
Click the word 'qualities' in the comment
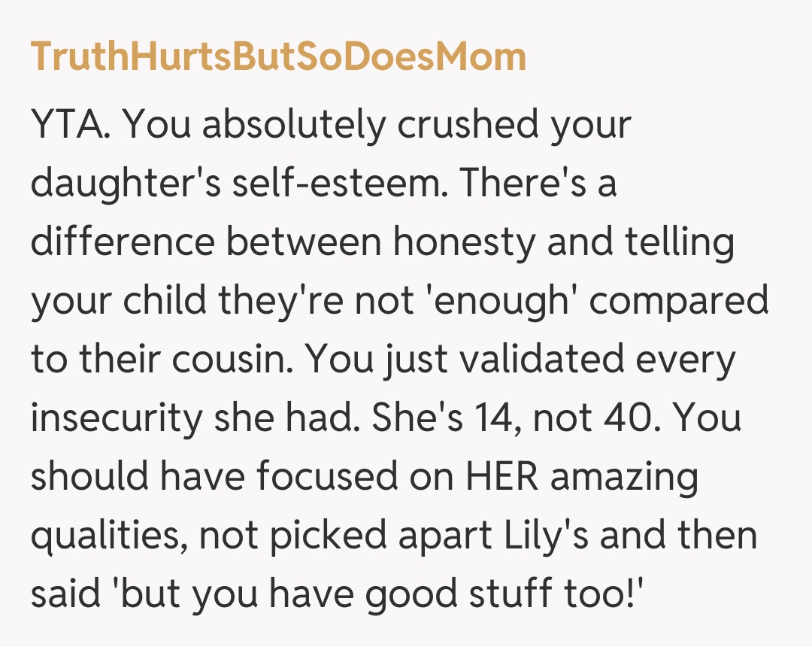[x=110, y=534]
